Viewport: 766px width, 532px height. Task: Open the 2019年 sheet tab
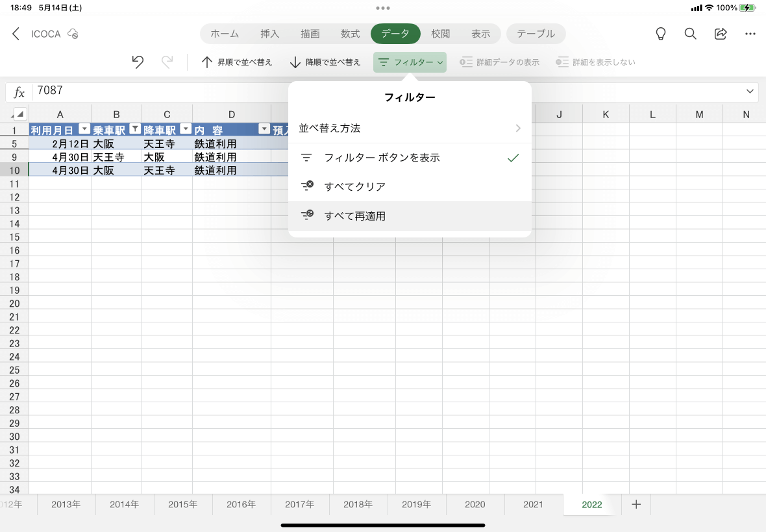point(417,504)
